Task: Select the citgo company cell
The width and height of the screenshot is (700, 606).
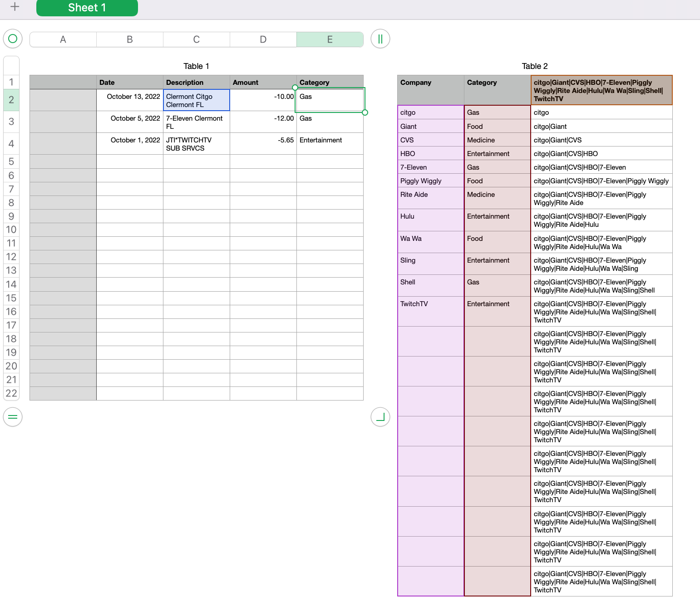Action: [x=431, y=112]
